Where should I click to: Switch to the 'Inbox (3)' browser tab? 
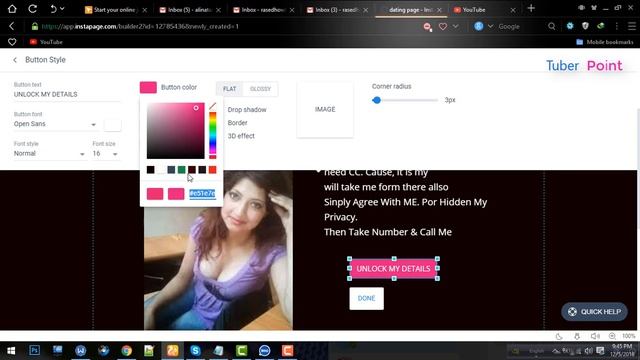(337, 10)
